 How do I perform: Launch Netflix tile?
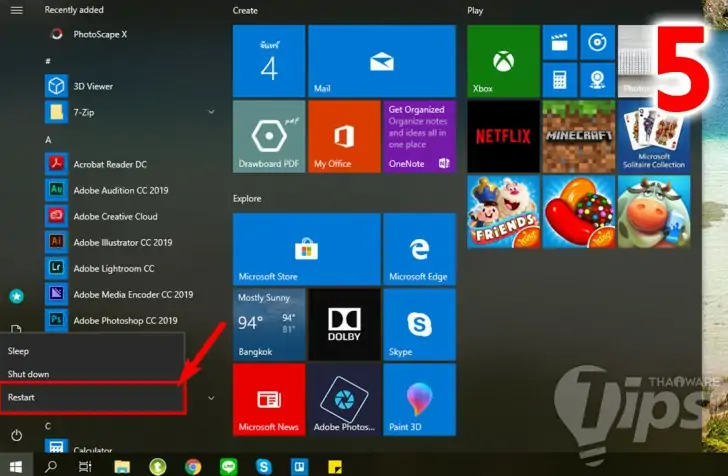[503, 137]
